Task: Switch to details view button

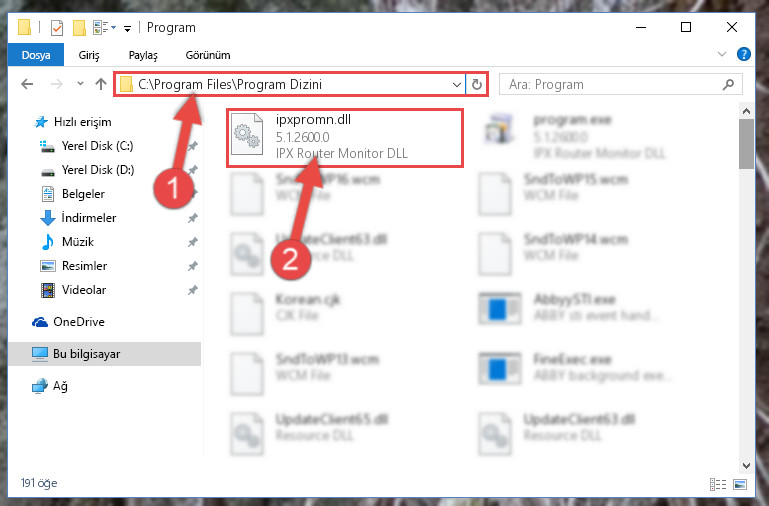Action: click(718, 484)
